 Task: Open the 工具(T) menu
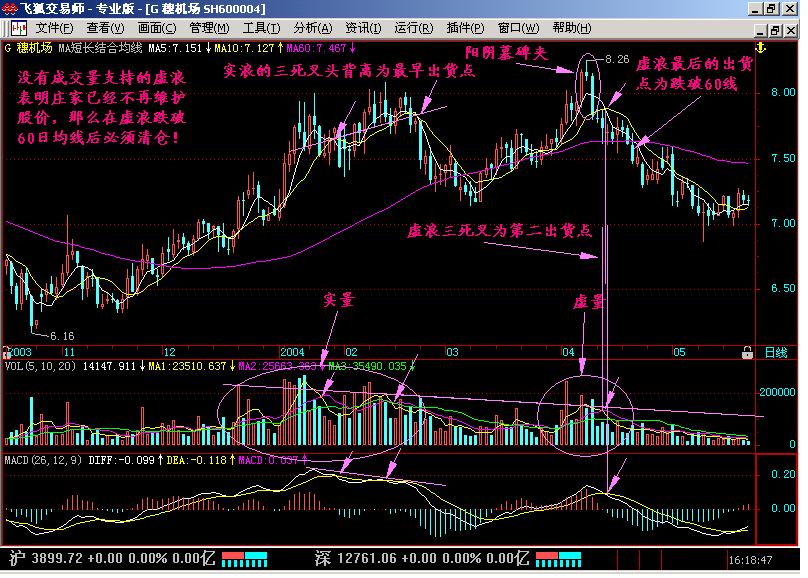pyautogui.click(x=261, y=28)
